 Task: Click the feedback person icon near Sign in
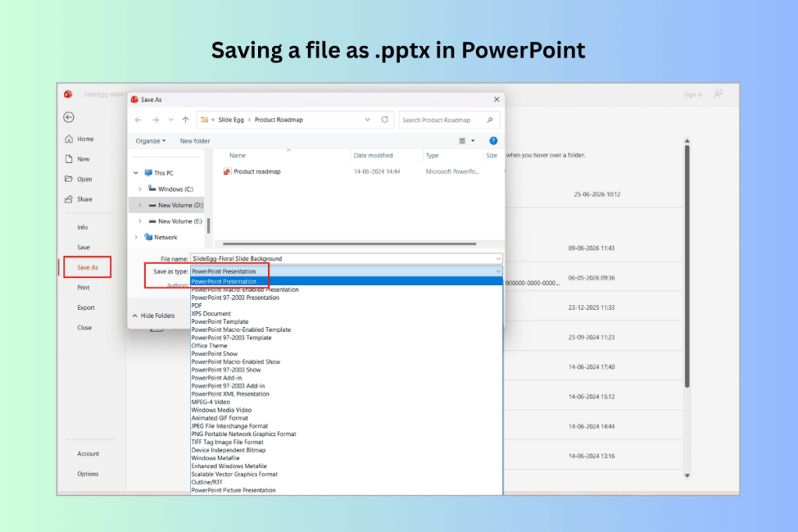click(718, 94)
